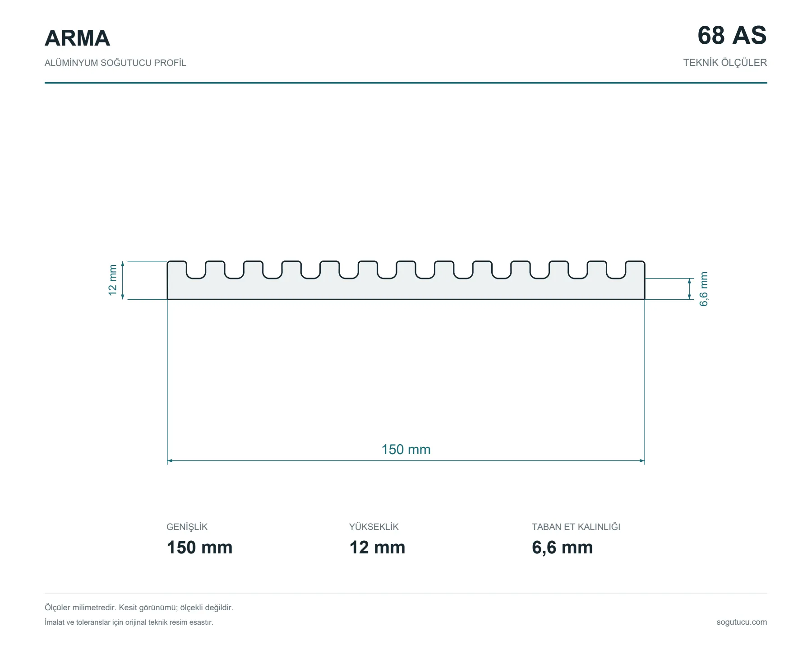Click the 150 mm dimension label in drawing
The image size is (812, 650).
(406, 450)
